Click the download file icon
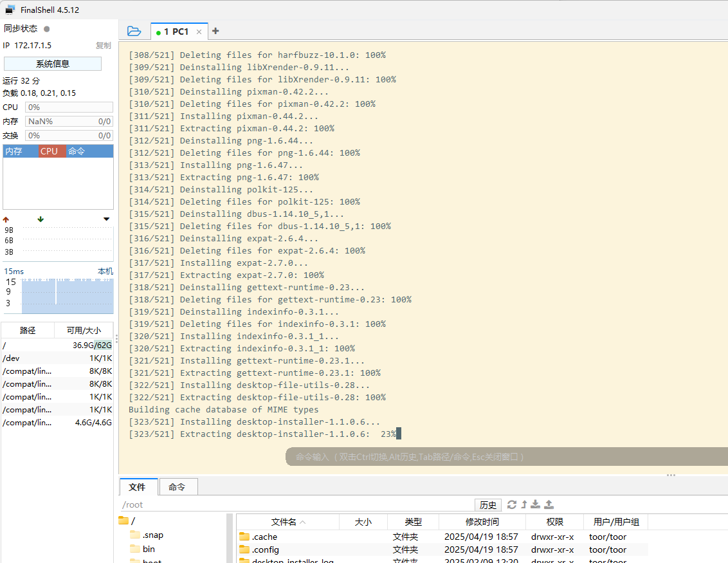 (535, 504)
